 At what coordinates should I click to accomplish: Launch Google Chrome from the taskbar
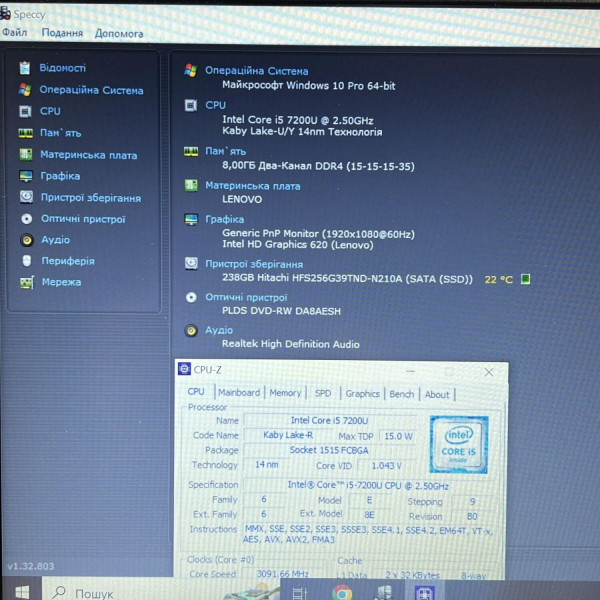click(x=342, y=592)
